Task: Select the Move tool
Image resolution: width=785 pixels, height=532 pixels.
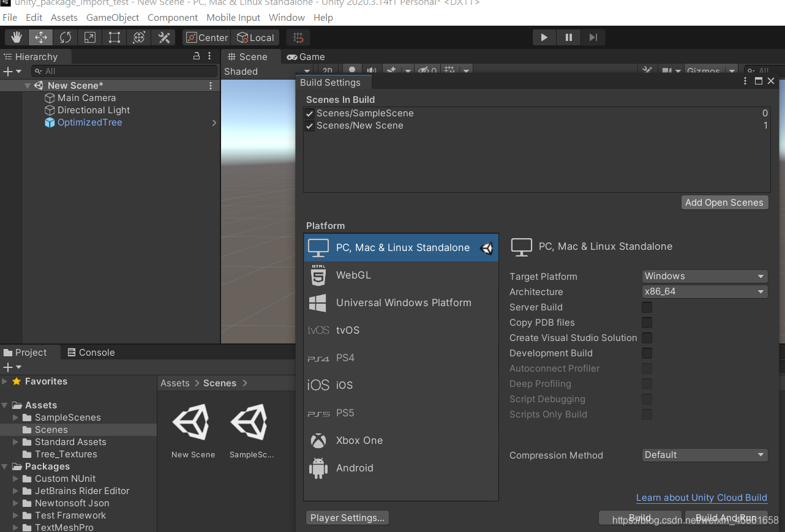Action: point(41,37)
